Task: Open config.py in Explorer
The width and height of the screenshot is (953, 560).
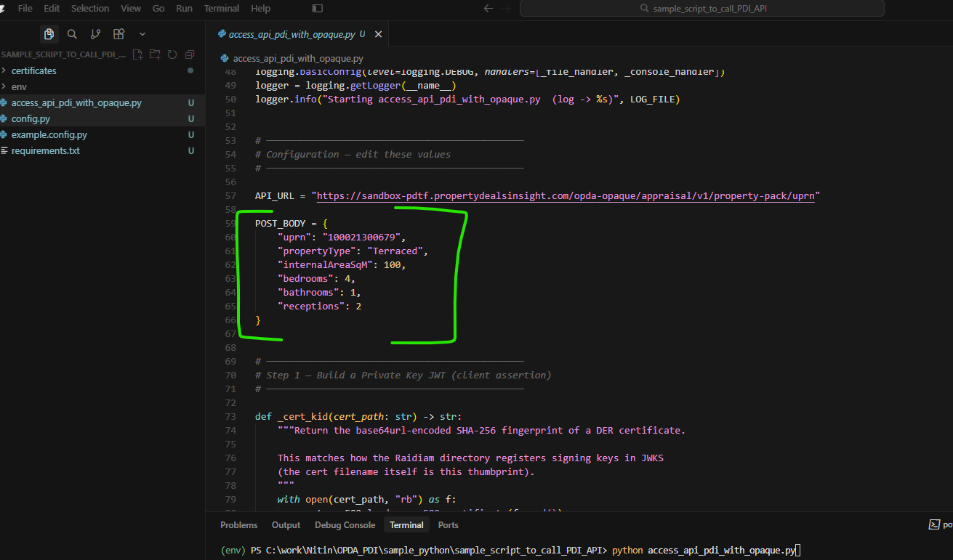Action: tap(102, 118)
